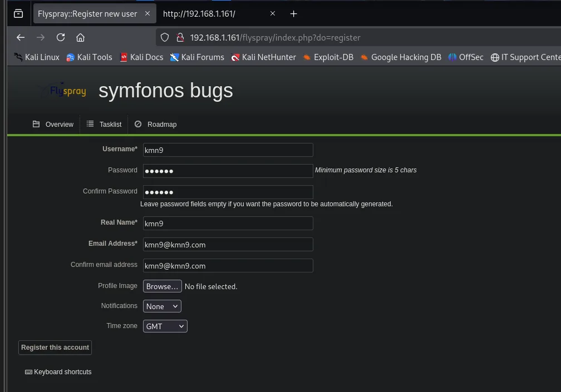Image resolution: width=561 pixels, height=392 pixels.
Task: Go back with the browser back arrow
Action: point(21,37)
